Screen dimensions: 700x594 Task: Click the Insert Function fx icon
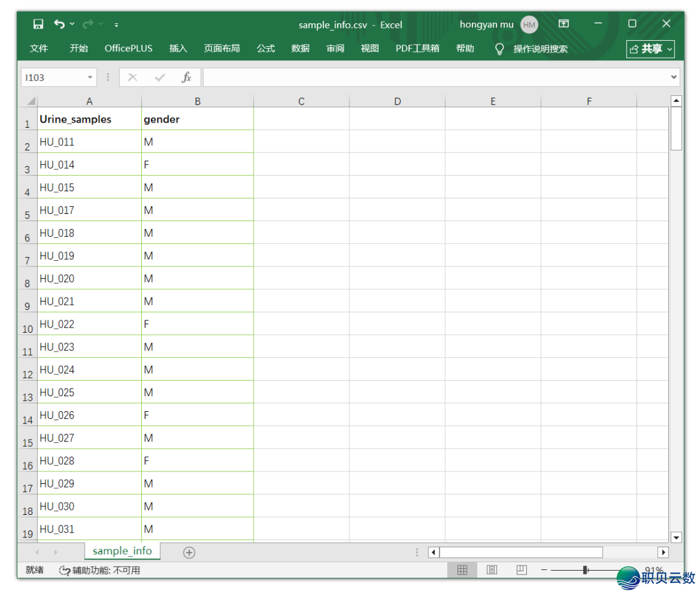pyautogui.click(x=186, y=78)
